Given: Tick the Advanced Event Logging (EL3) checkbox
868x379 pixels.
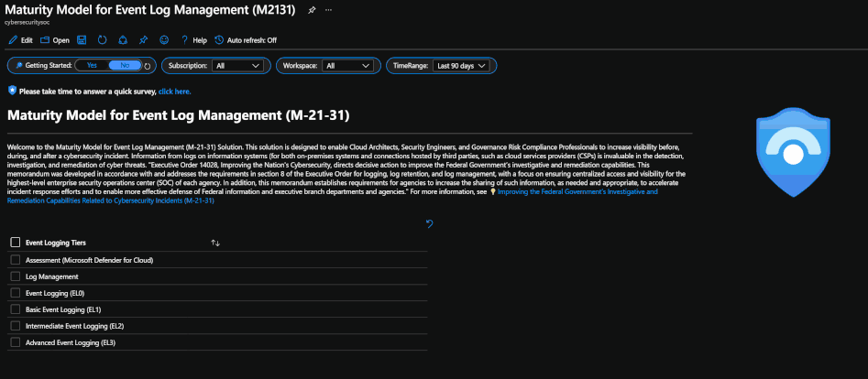Looking at the screenshot, I should point(16,342).
